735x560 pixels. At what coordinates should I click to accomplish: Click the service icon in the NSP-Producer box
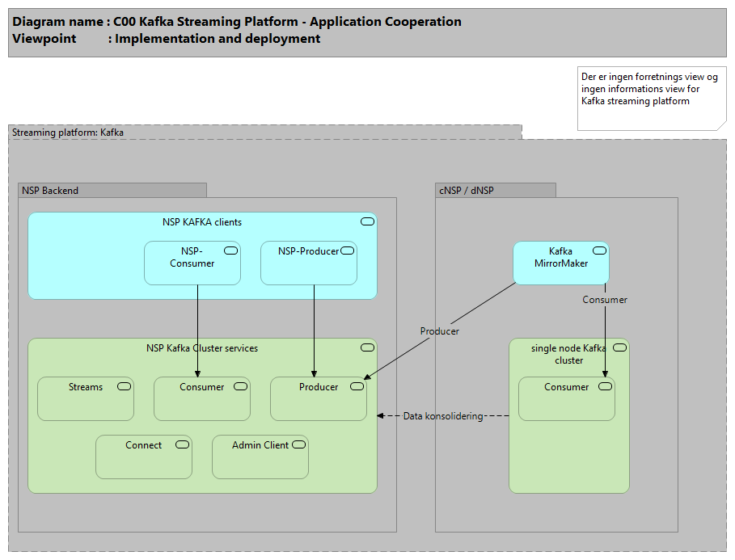347,251
